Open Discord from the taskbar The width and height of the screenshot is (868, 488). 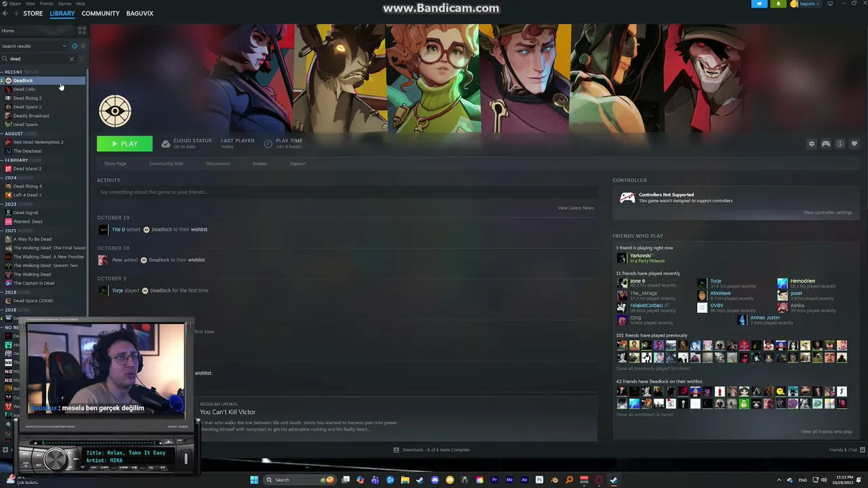coord(435,480)
